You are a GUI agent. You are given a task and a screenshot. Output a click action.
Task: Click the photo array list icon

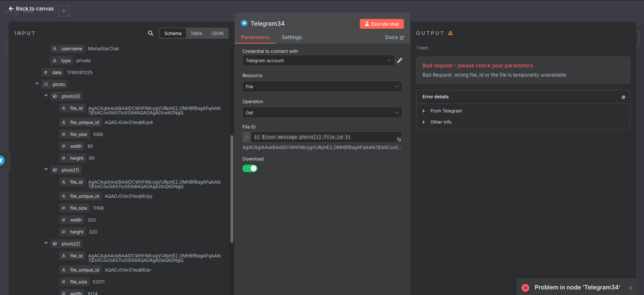[x=46, y=85]
